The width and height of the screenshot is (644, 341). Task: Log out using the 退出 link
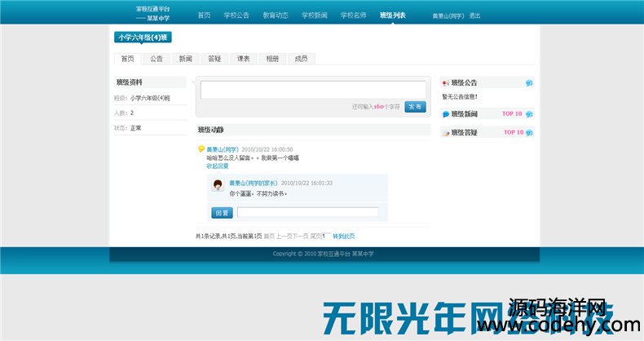click(474, 15)
